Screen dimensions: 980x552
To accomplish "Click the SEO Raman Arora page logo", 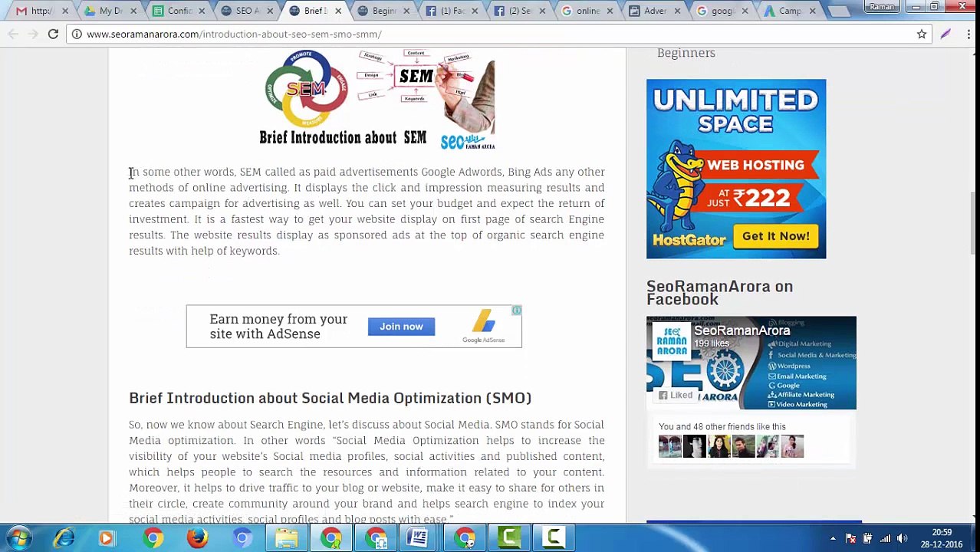I will tap(672, 341).
